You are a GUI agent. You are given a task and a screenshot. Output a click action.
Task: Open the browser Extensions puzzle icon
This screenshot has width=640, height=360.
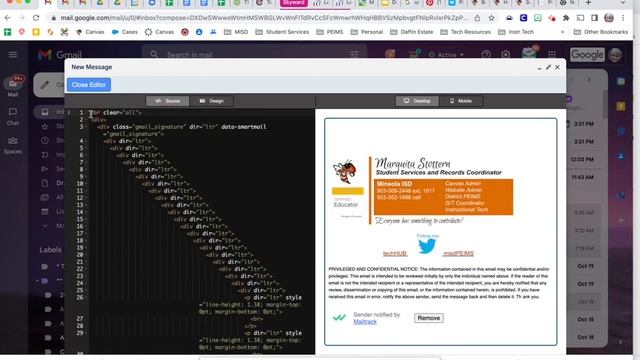[x=566, y=18]
